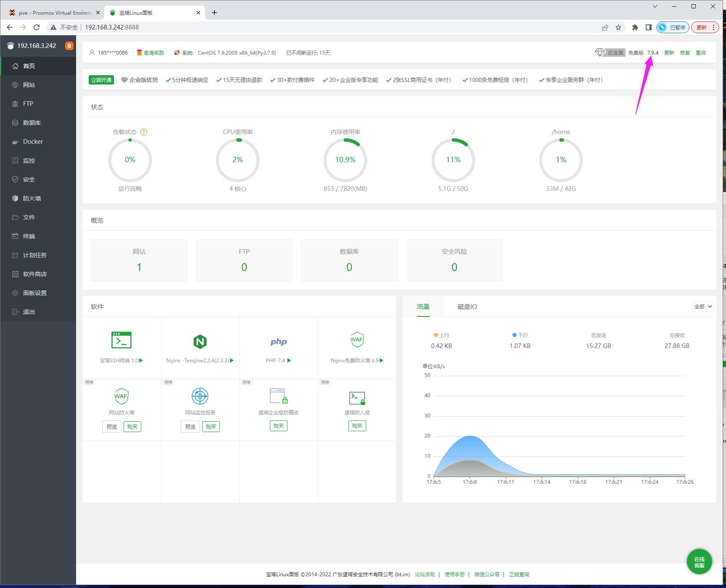Open the 网站 sidebar item
This screenshot has height=588, width=726.
38,85
